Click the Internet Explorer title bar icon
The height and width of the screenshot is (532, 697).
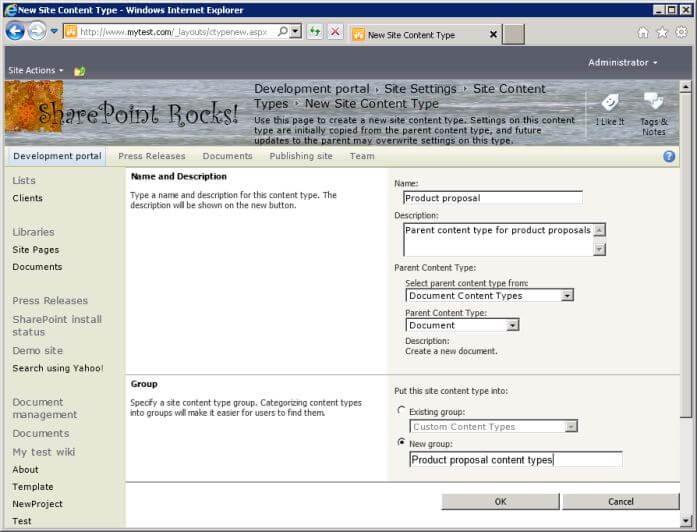tap(11, 10)
